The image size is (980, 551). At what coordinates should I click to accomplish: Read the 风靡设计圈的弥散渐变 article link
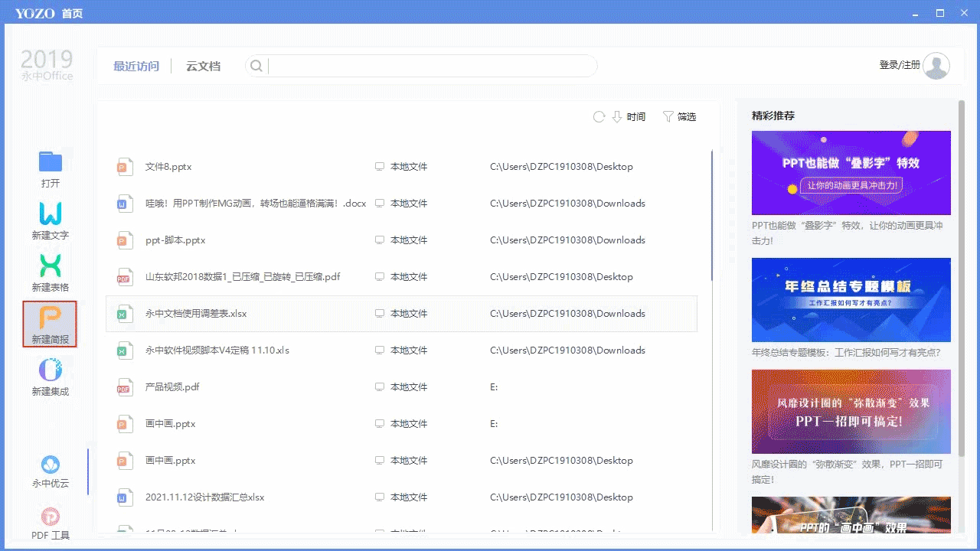coord(848,472)
